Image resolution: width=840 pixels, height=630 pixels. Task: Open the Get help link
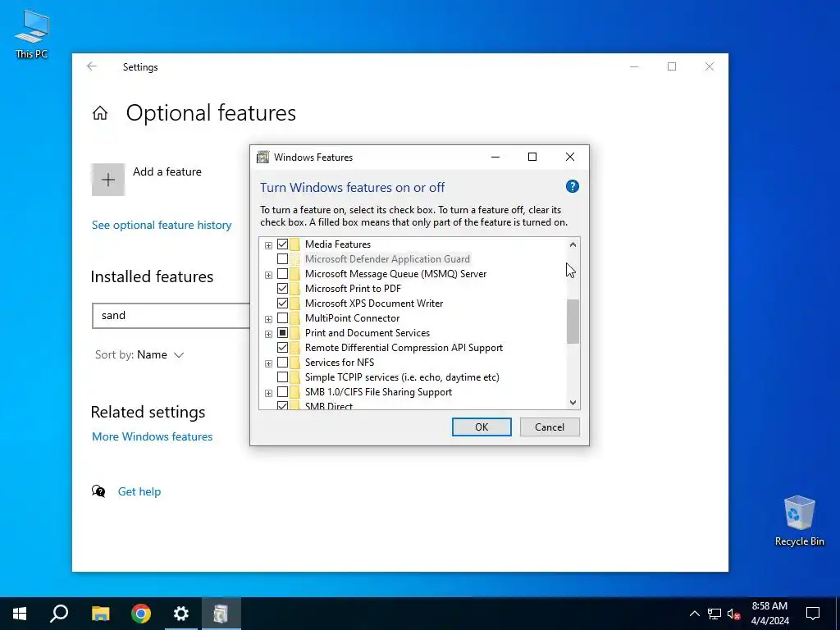point(139,491)
